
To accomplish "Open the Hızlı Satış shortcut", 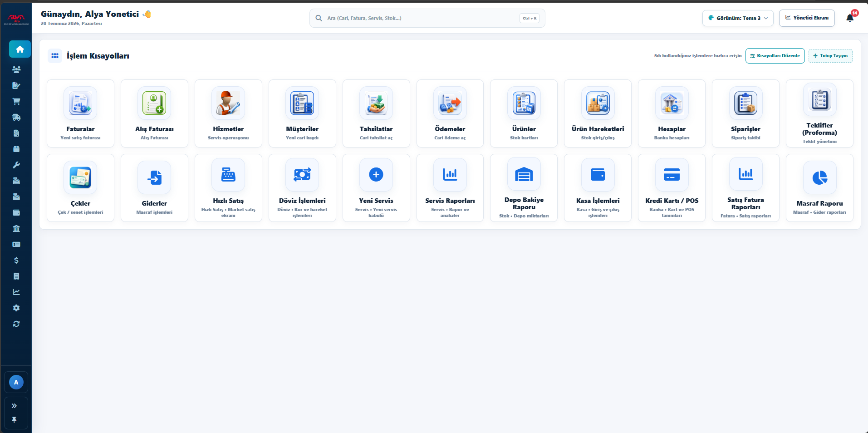I will (x=228, y=188).
